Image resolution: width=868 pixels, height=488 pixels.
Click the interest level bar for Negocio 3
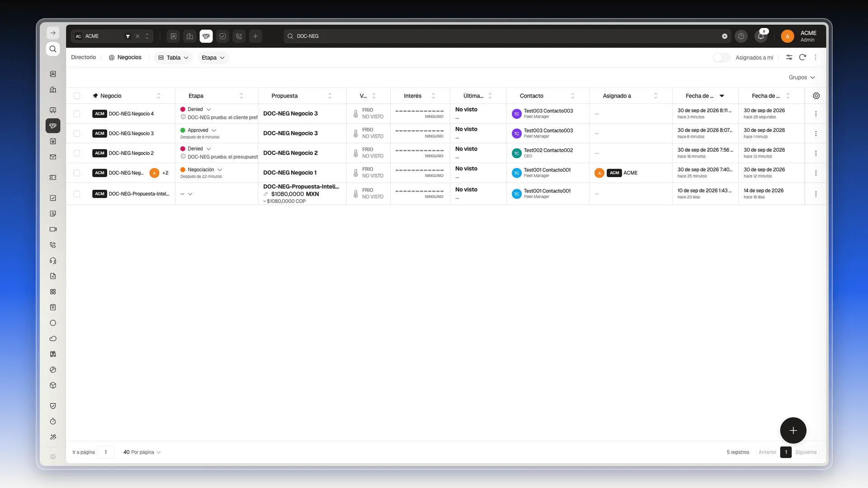420,131
